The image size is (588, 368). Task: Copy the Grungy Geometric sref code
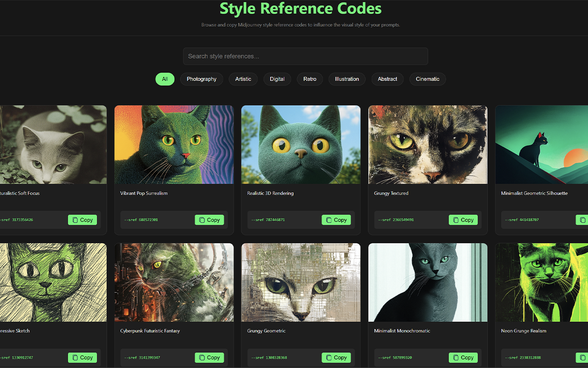point(336,357)
